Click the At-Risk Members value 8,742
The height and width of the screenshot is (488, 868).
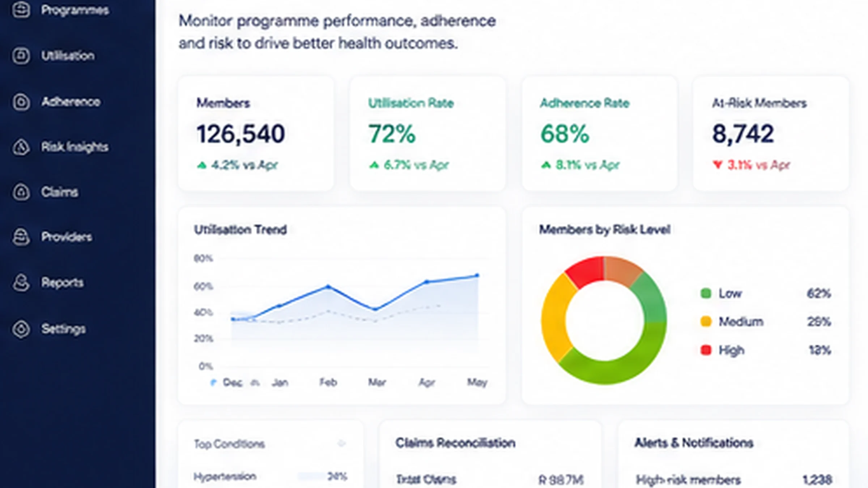pyautogui.click(x=743, y=134)
